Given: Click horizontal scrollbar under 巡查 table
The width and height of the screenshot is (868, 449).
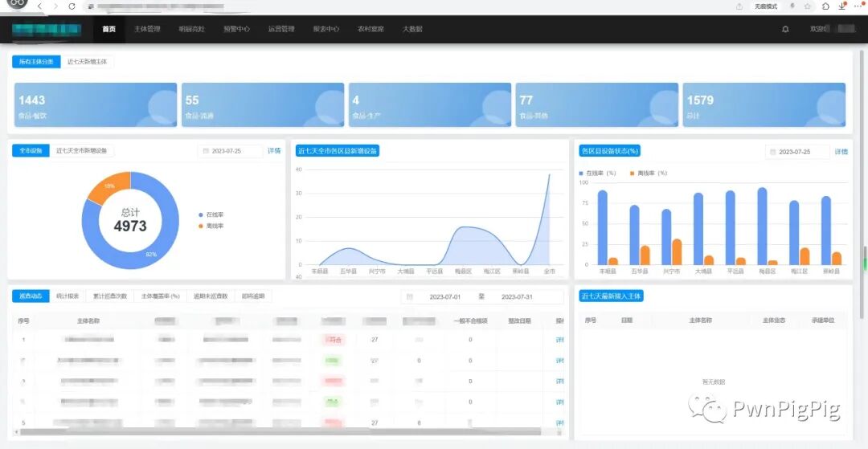Looking at the screenshot, I should coord(280,431).
